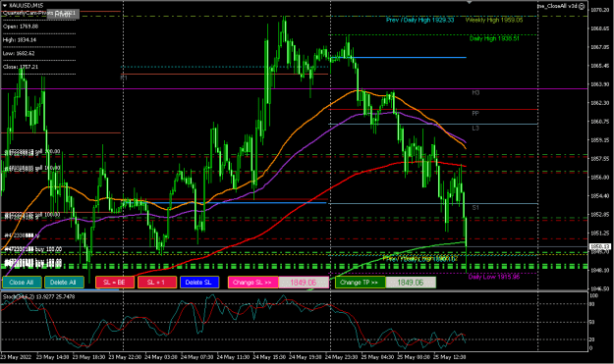Set stop loss with SL = BE button
Screen dimensions: 614x364
tap(115, 283)
